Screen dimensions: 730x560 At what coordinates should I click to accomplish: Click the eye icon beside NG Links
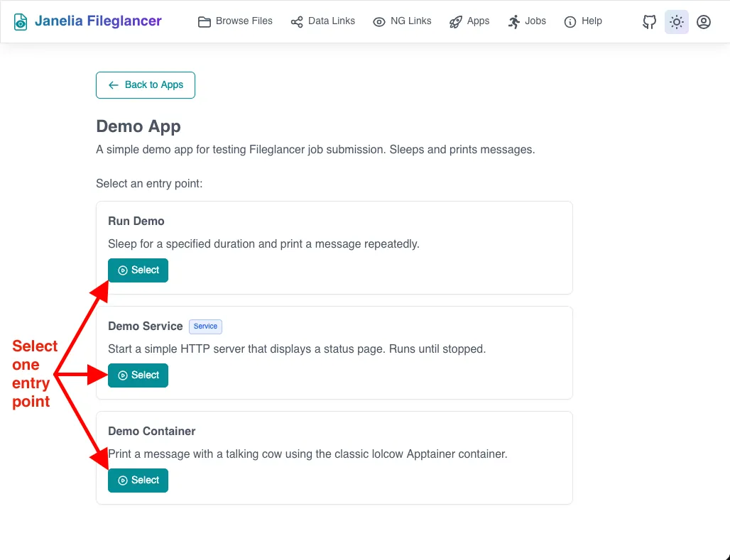(379, 22)
